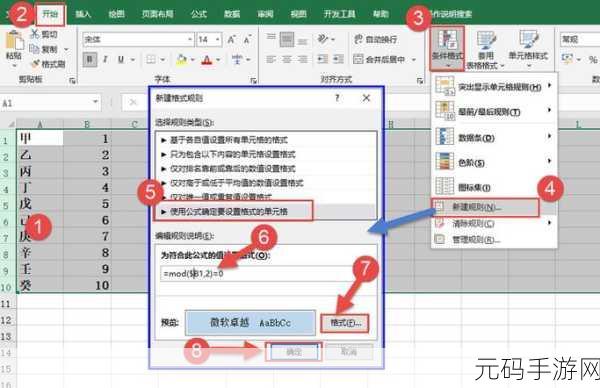The image size is (600, 388).
Task: Switch to the Developer (开发工具) tab
Action: (x=339, y=14)
